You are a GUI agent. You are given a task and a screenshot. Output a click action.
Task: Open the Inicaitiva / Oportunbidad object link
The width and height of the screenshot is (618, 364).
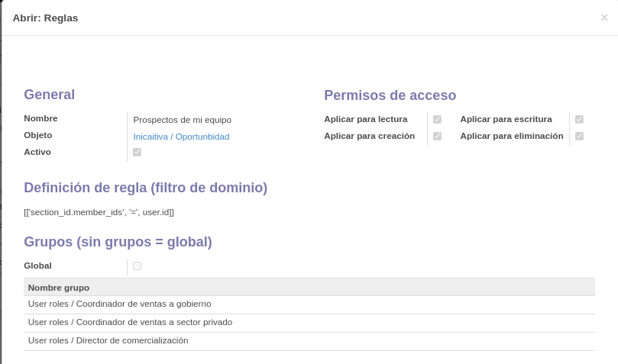coord(181,137)
